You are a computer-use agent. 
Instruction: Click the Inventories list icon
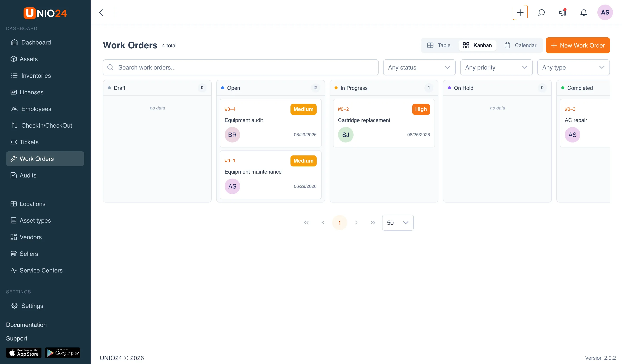point(14,76)
